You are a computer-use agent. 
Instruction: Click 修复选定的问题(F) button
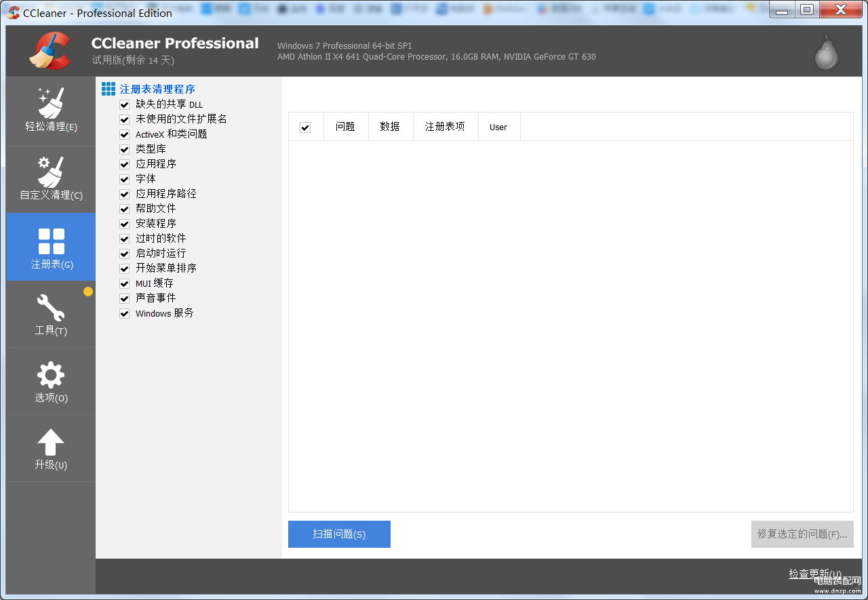802,534
